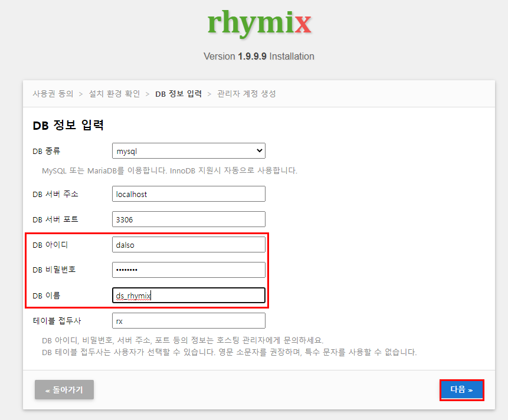
Task: Select the 관리자 계정 생성 breadcrumb step
Action: click(247, 94)
